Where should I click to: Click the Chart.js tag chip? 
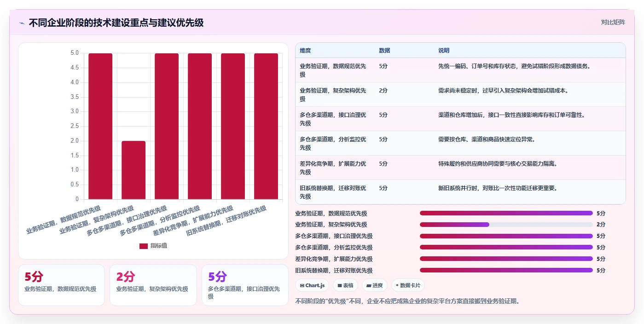(x=312, y=285)
